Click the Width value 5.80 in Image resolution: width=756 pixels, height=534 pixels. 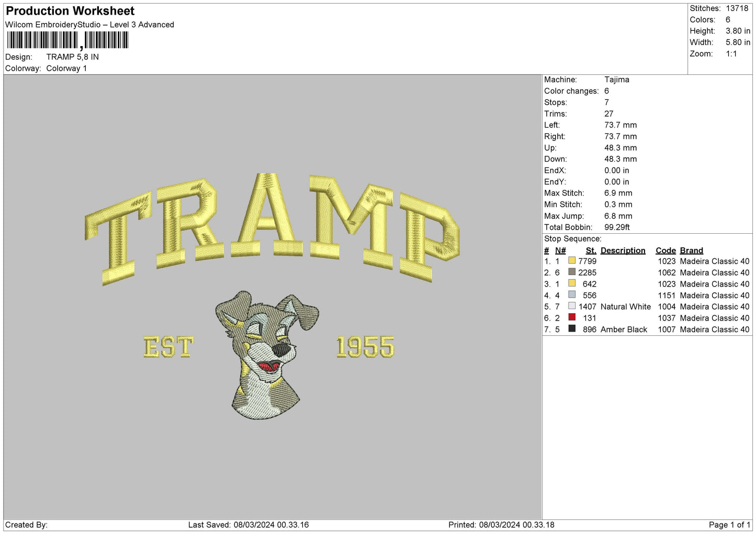(x=738, y=42)
